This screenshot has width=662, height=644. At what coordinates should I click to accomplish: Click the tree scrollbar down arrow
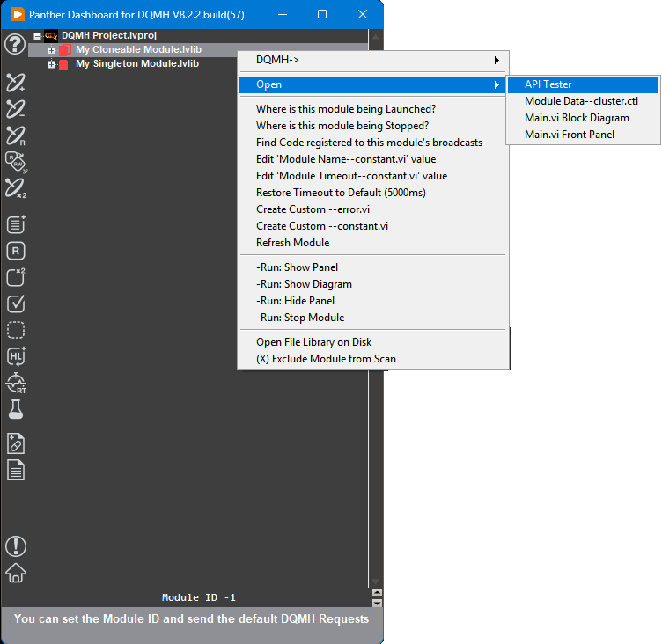click(x=375, y=582)
